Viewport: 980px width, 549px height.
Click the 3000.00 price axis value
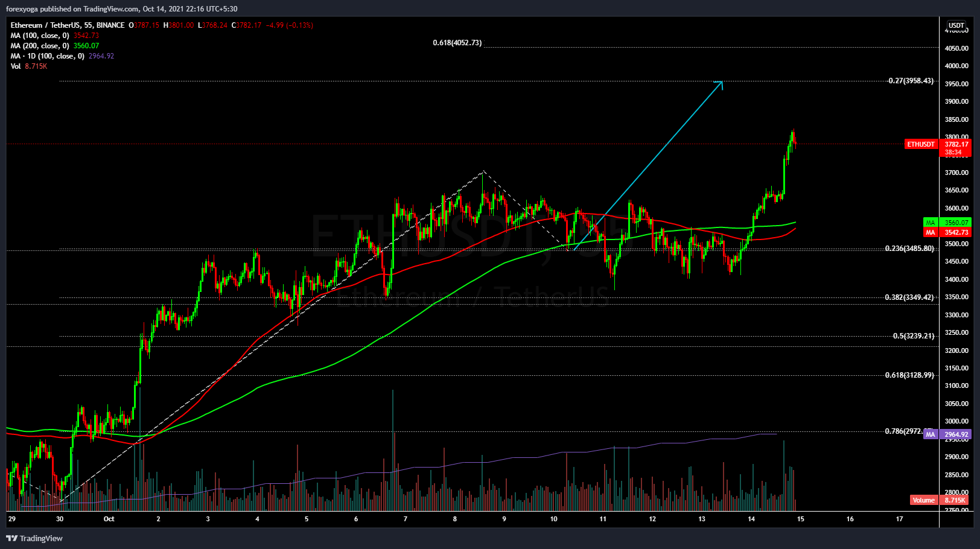[956, 422]
